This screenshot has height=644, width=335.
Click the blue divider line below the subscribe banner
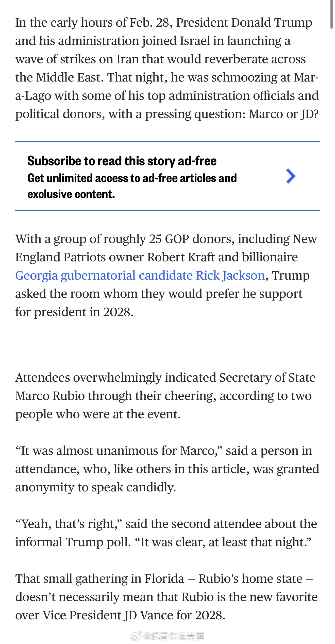167,211
